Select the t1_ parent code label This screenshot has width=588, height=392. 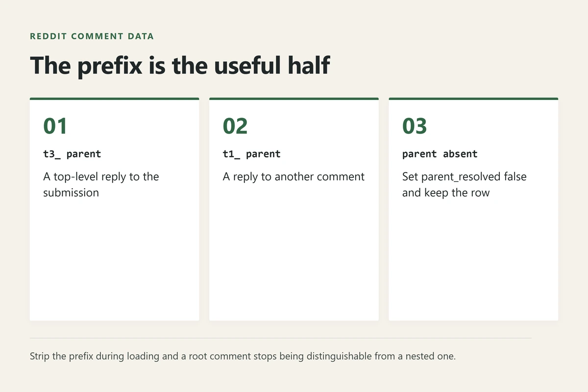pos(252,154)
